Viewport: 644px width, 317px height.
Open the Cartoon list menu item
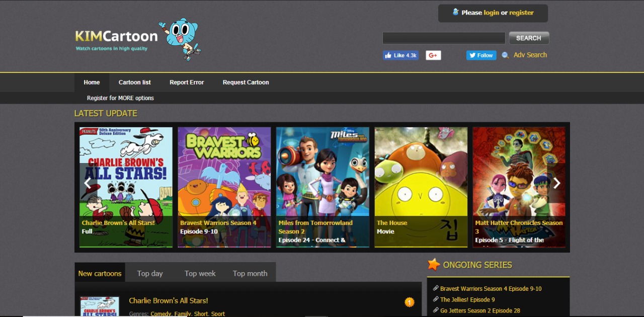click(135, 82)
